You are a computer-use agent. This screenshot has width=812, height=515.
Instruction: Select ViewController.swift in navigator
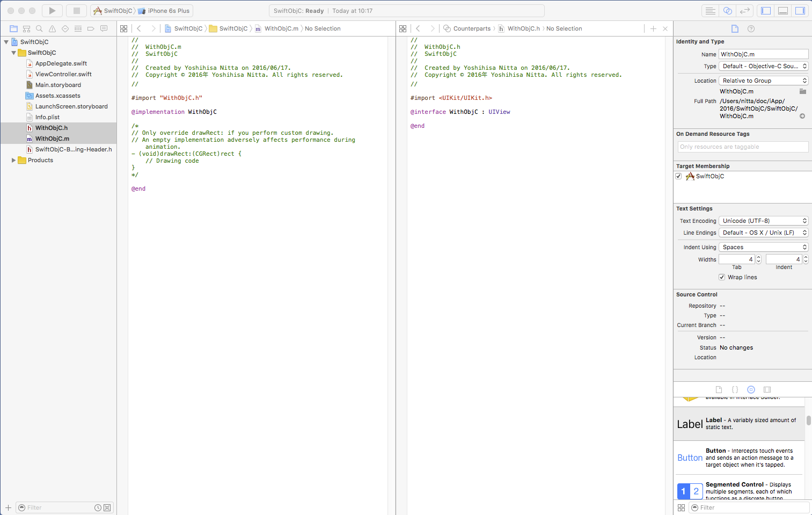coord(63,74)
